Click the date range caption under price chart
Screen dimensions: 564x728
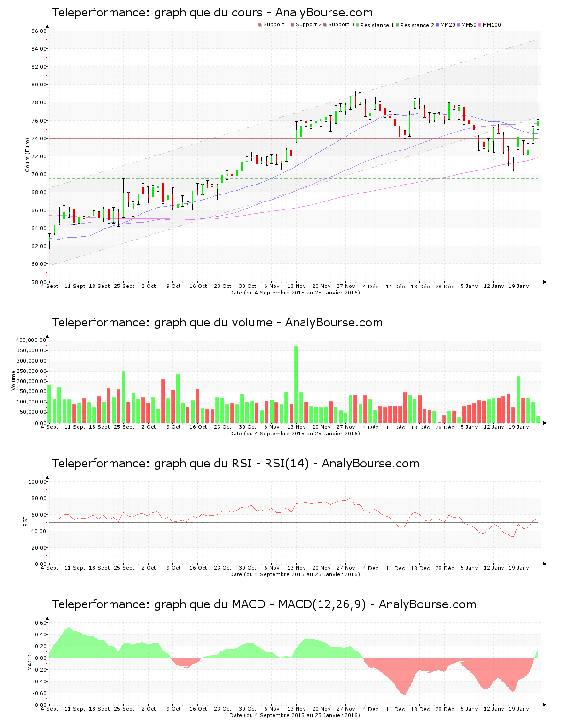[x=295, y=293]
